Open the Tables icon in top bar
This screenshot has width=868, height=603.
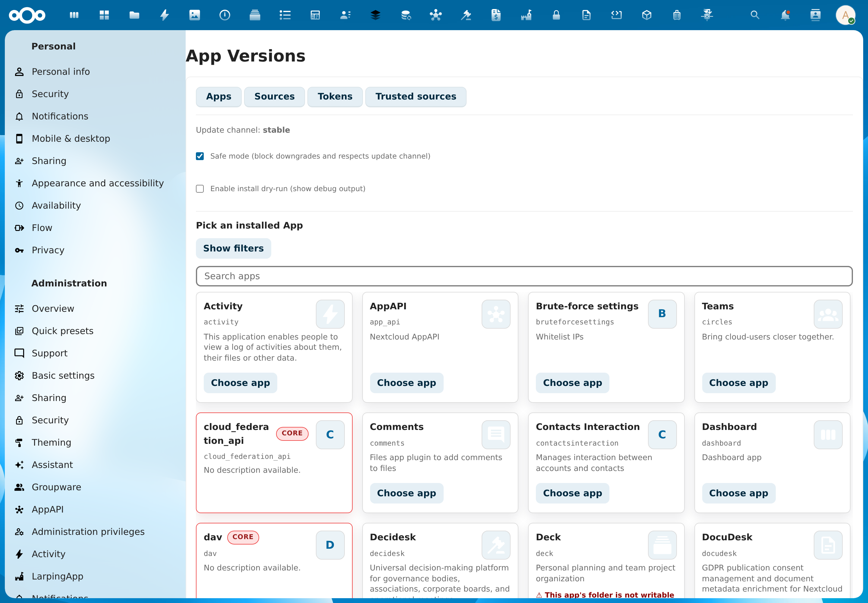click(315, 15)
